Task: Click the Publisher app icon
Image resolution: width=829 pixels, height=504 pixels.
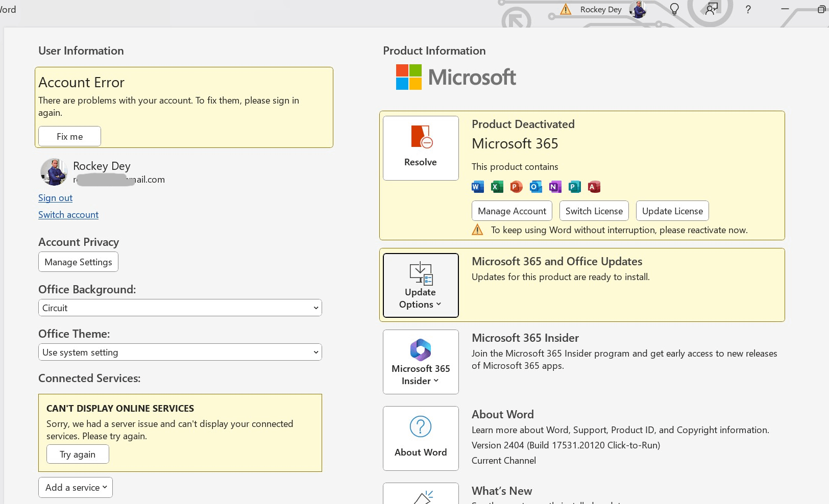Action: tap(575, 187)
